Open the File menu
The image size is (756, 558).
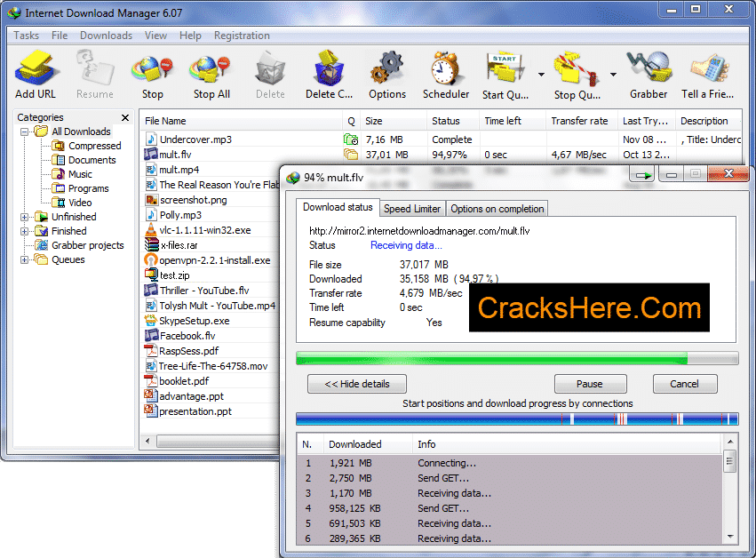[60, 36]
